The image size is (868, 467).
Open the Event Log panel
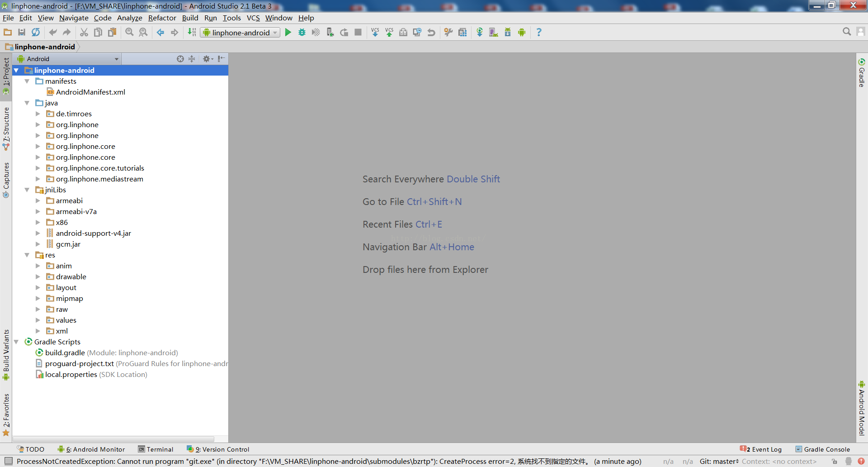[x=761, y=449]
